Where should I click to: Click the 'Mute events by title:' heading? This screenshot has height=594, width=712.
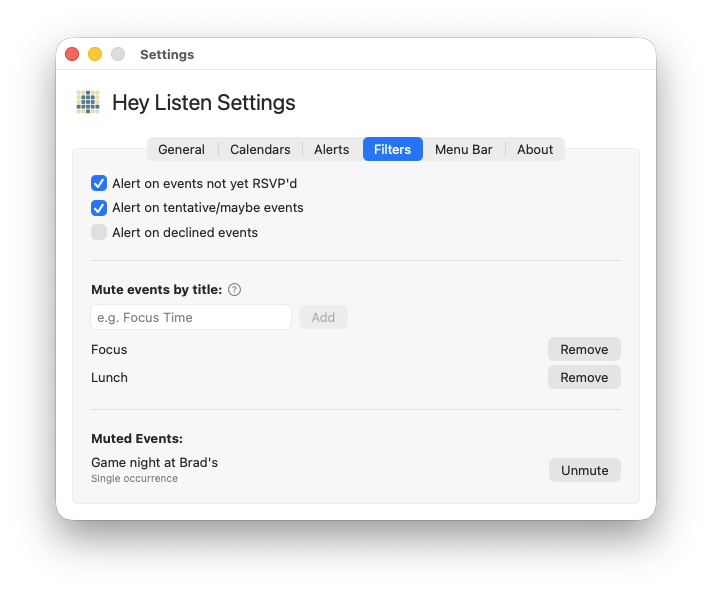click(157, 290)
